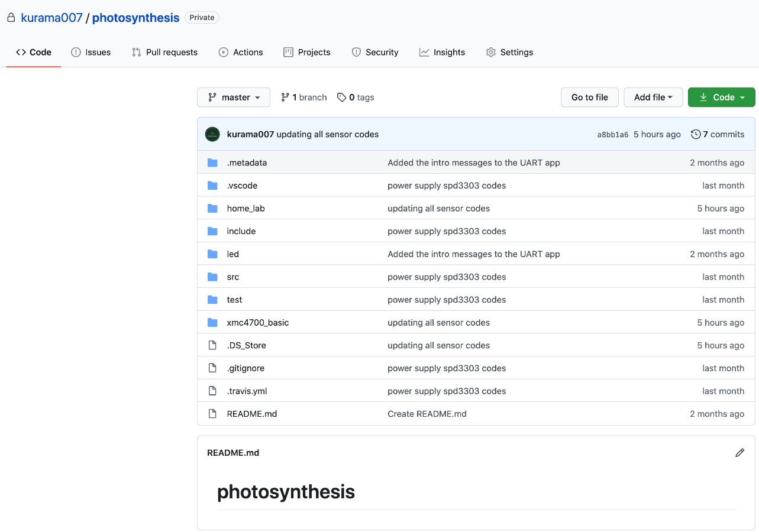Click the file icon beside .travis.yml
Screen dimensions: 759x532
[212, 391]
